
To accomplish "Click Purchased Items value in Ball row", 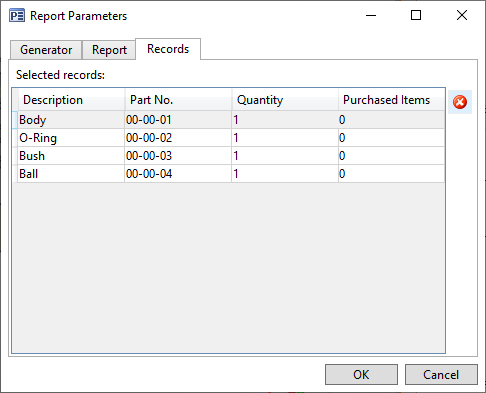I will point(392,174).
